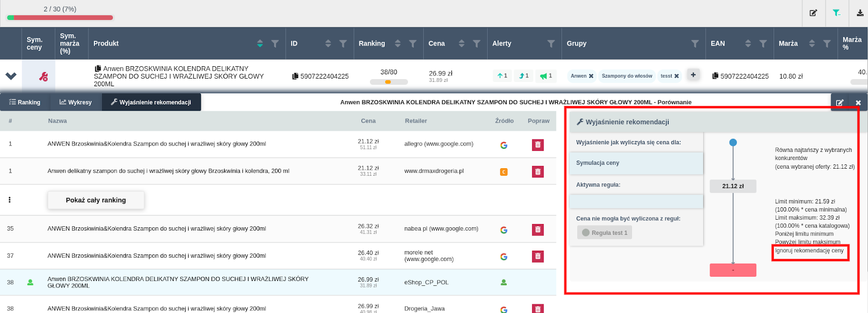Click Google source icon for allegro row
The image size is (868, 313).
(x=503, y=145)
